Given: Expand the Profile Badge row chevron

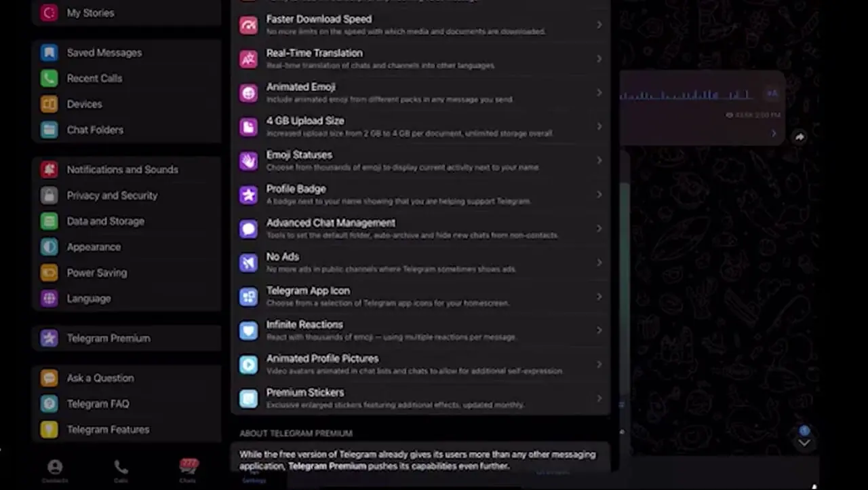Looking at the screenshot, I should pyautogui.click(x=599, y=195).
